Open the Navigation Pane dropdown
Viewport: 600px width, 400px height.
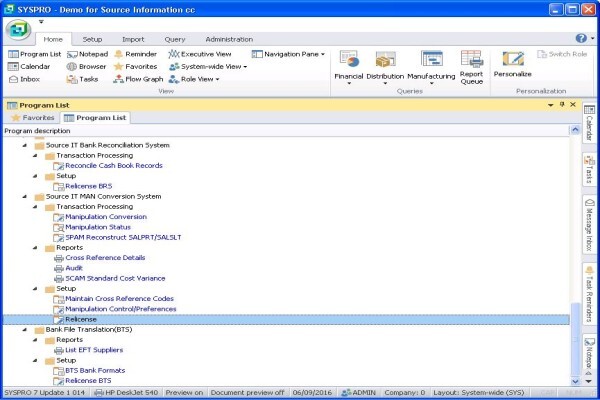tap(288, 54)
